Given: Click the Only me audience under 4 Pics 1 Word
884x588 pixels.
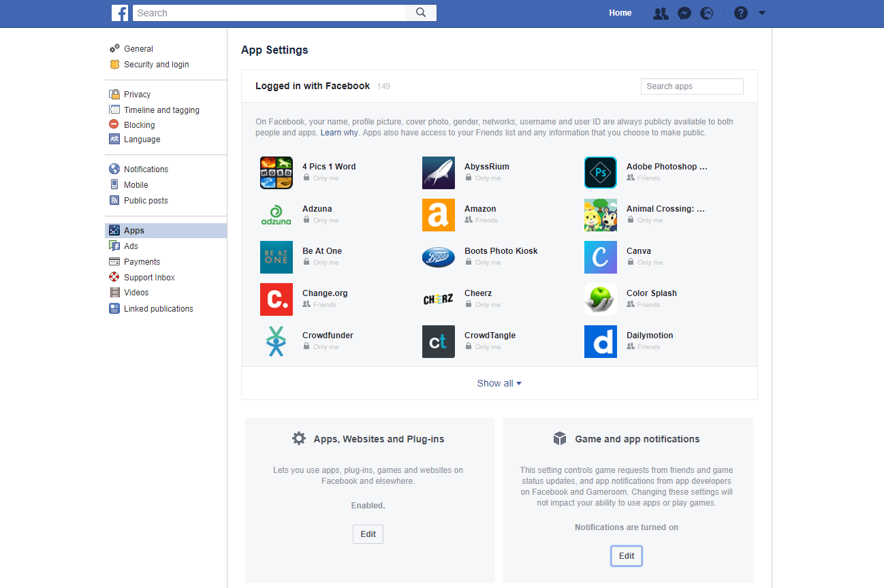Looking at the screenshot, I should point(321,178).
